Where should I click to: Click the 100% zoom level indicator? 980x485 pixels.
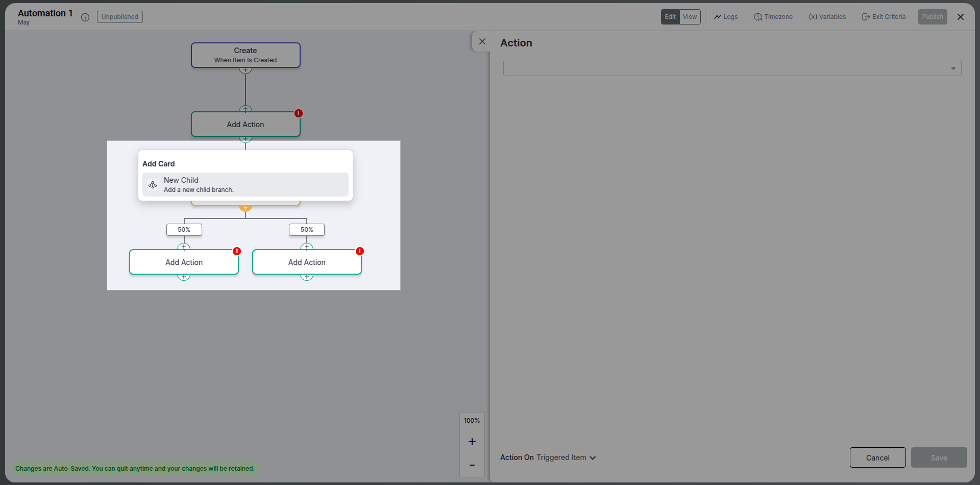click(x=472, y=421)
